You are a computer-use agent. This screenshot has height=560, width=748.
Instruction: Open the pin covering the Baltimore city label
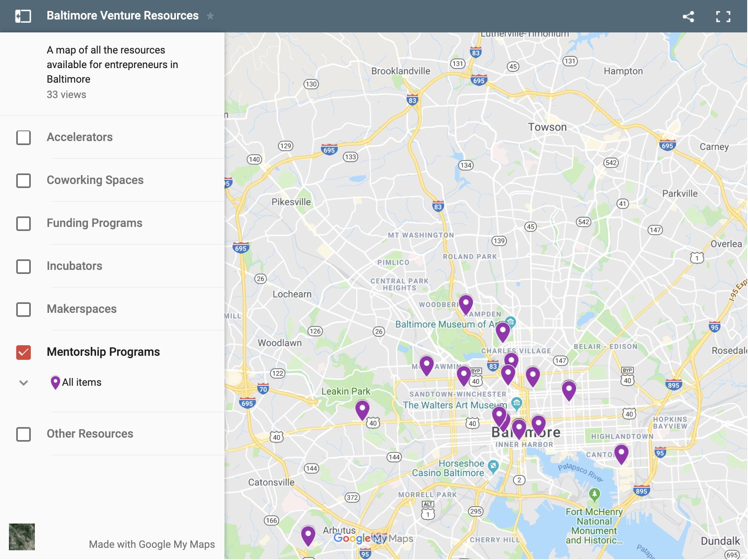(519, 430)
